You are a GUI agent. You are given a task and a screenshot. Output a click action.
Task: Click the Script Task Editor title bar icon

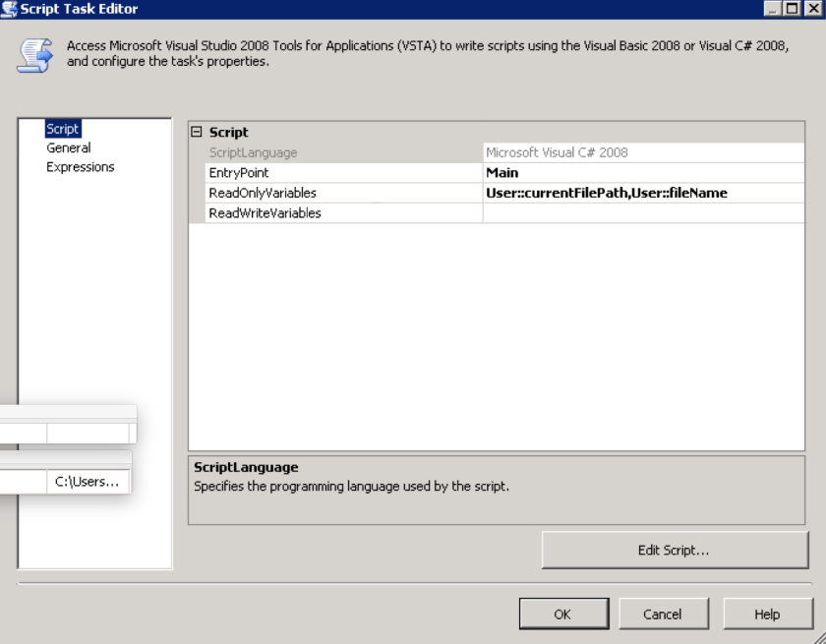(9, 9)
